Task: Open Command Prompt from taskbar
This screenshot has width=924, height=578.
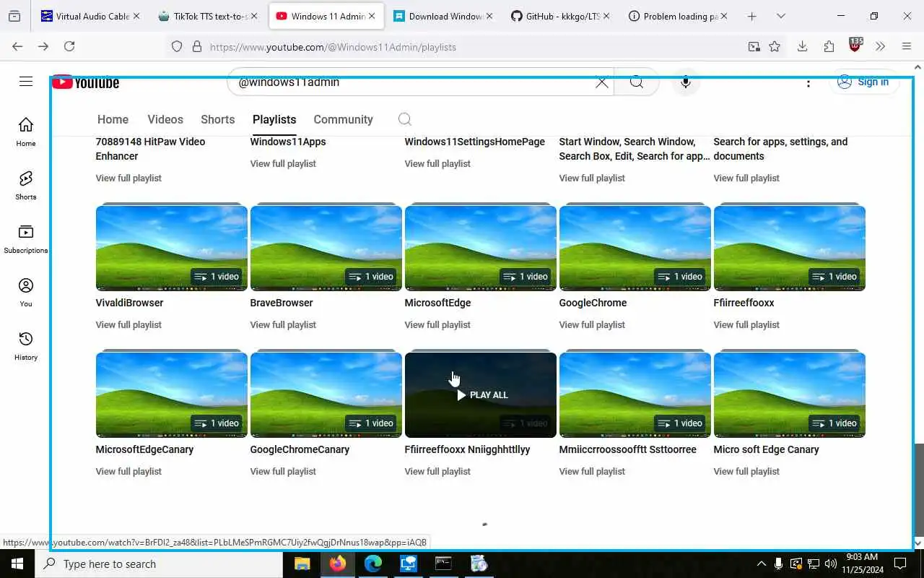Action: pyautogui.click(x=443, y=564)
